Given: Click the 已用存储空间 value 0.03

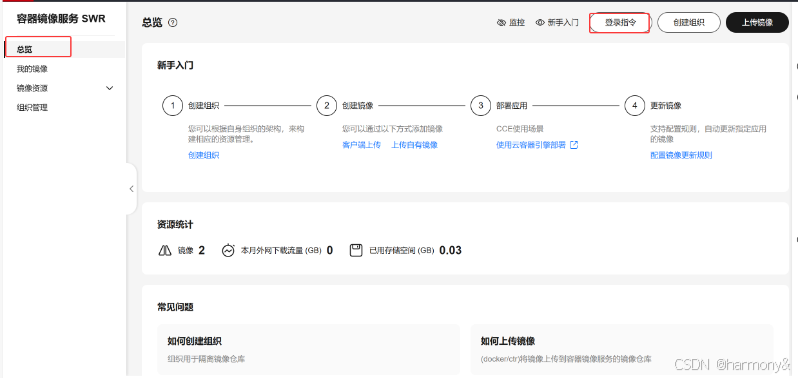Looking at the screenshot, I should (450, 250).
